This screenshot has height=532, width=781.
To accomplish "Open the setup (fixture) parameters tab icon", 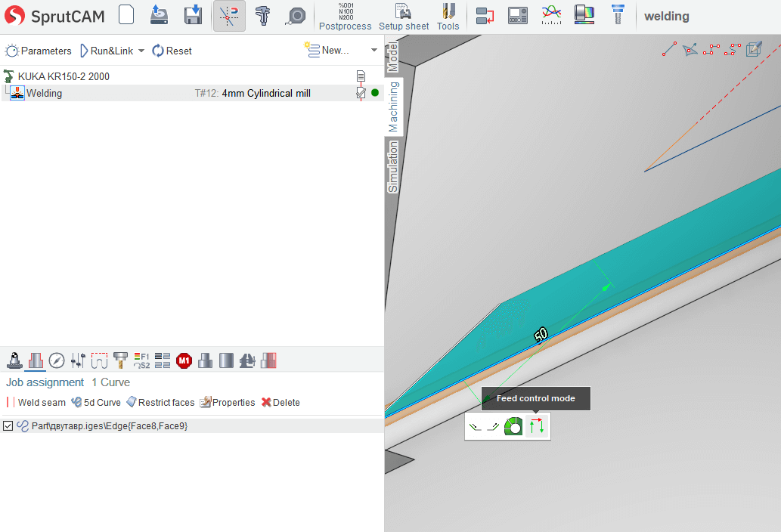I will [x=14, y=360].
